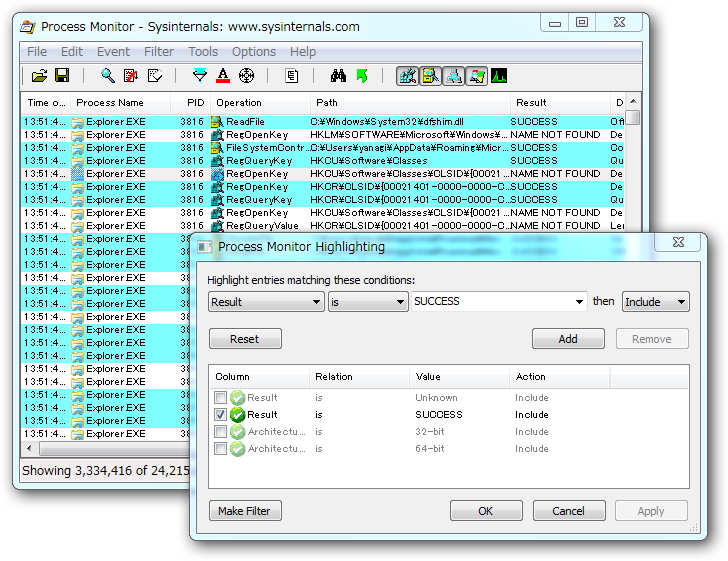Viewport: 728px width, 561px height.
Task: Open the Filter menu
Action: (x=159, y=52)
